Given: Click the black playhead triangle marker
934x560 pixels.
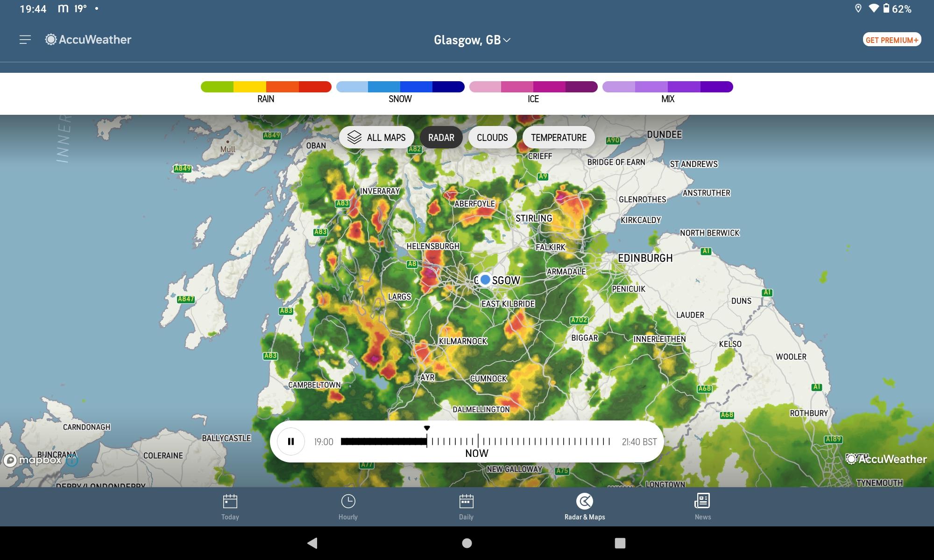Looking at the screenshot, I should (427, 428).
